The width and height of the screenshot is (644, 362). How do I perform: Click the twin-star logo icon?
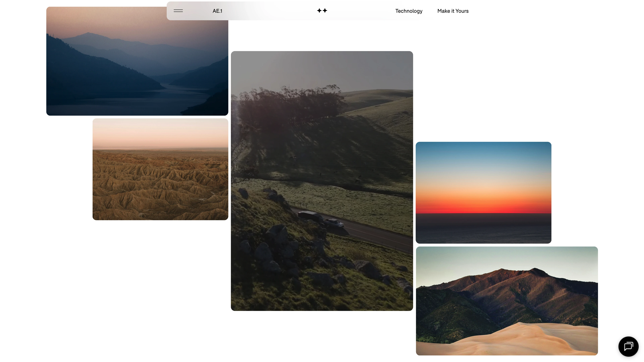(x=322, y=11)
